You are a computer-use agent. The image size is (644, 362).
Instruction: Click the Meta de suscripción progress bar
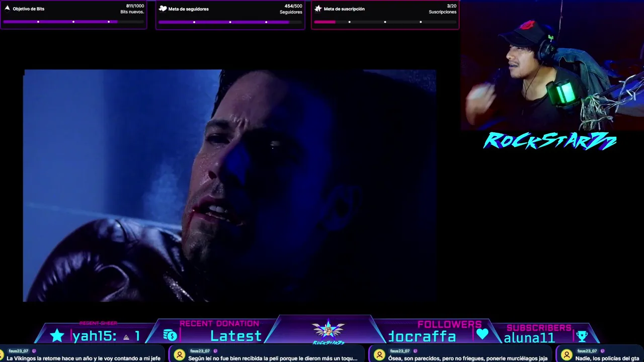pyautogui.click(x=385, y=22)
